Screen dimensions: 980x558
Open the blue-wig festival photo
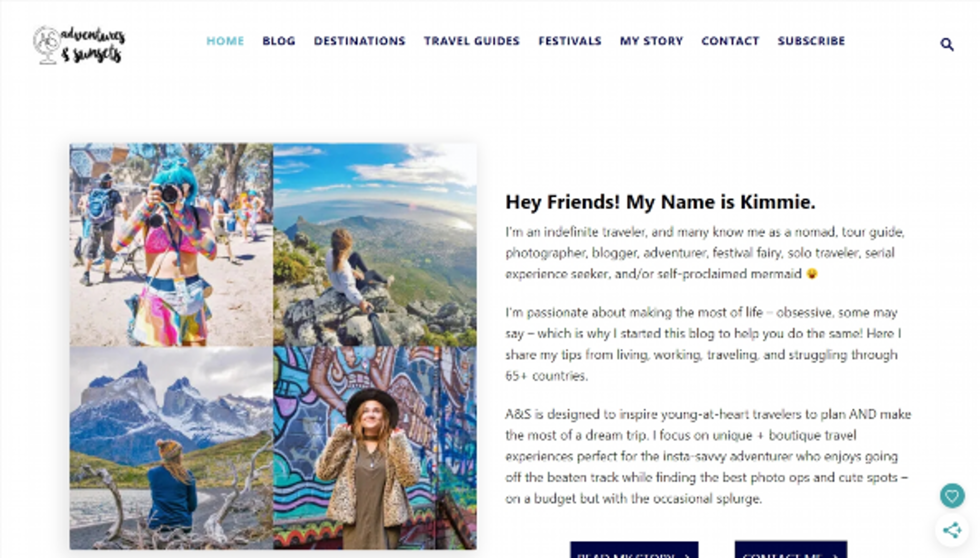(171, 245)
